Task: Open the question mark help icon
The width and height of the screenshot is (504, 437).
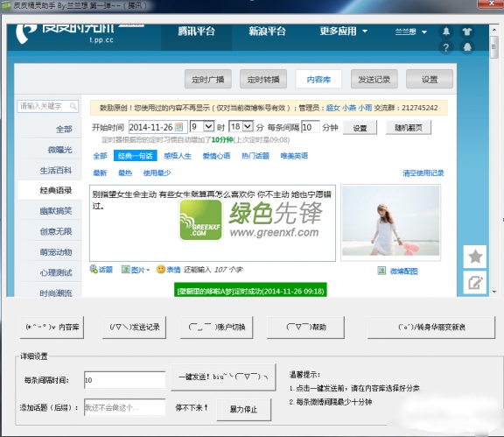Action: click(446, 47)
